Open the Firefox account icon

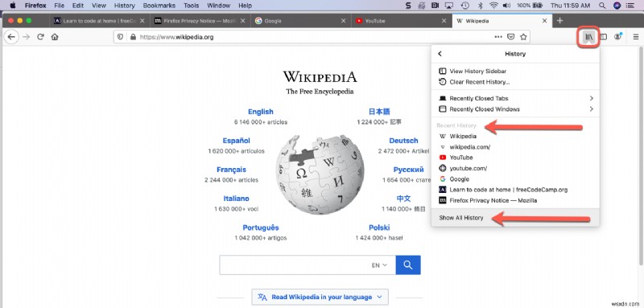point(617,37)
